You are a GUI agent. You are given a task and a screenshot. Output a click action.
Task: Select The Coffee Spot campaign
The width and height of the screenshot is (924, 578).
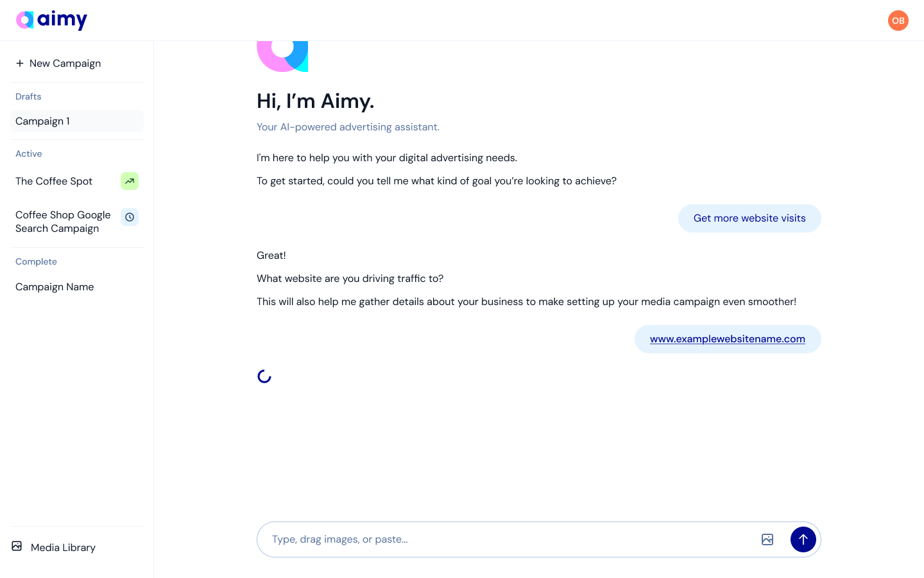[54, 181]
